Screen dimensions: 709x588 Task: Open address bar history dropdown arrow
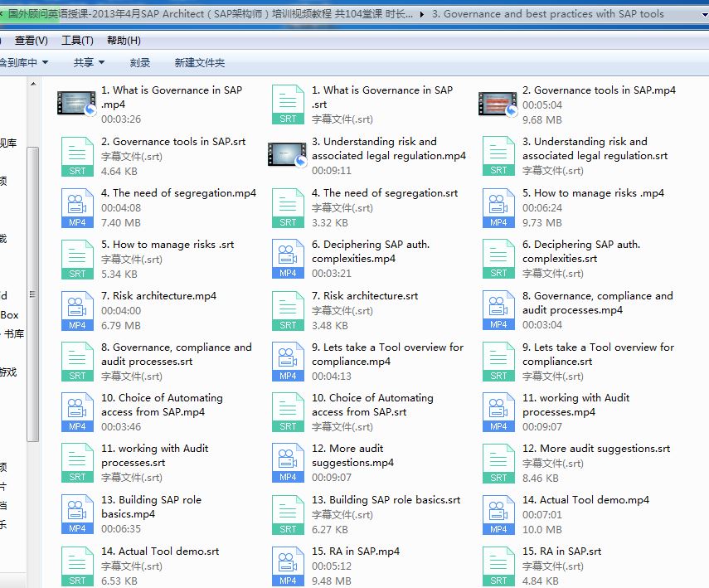click(x=705, y=15)
